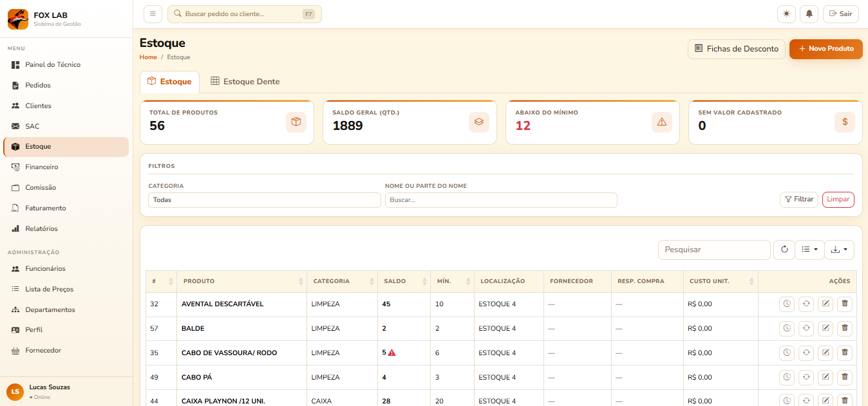Viewport: 868px width, 406px height.
Task: Click the refresh table icon beside Pesquisar
Action: (x=784, y=250)
